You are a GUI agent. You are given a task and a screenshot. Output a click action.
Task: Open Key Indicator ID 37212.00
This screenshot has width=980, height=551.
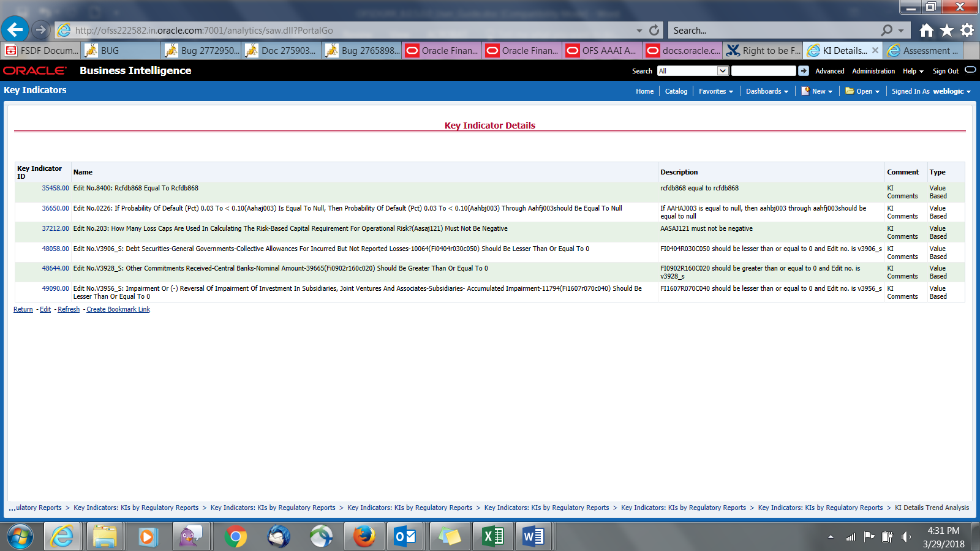click(x=55, y=228)
